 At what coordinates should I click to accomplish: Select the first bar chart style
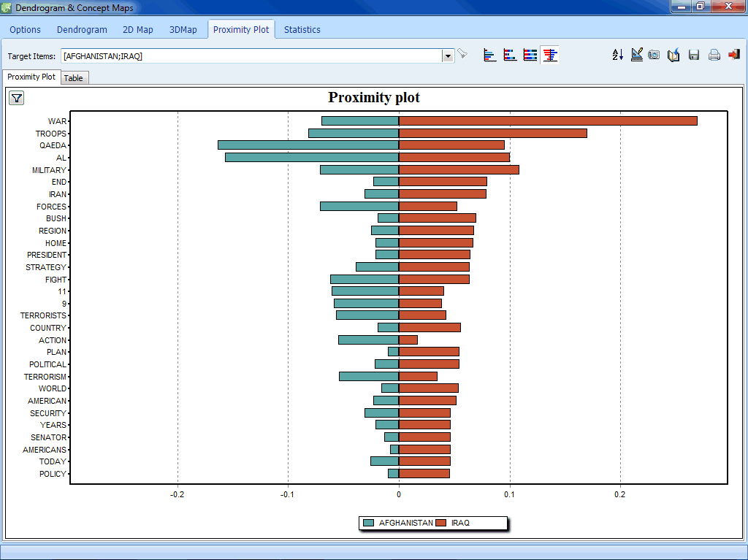click(490, 55)
